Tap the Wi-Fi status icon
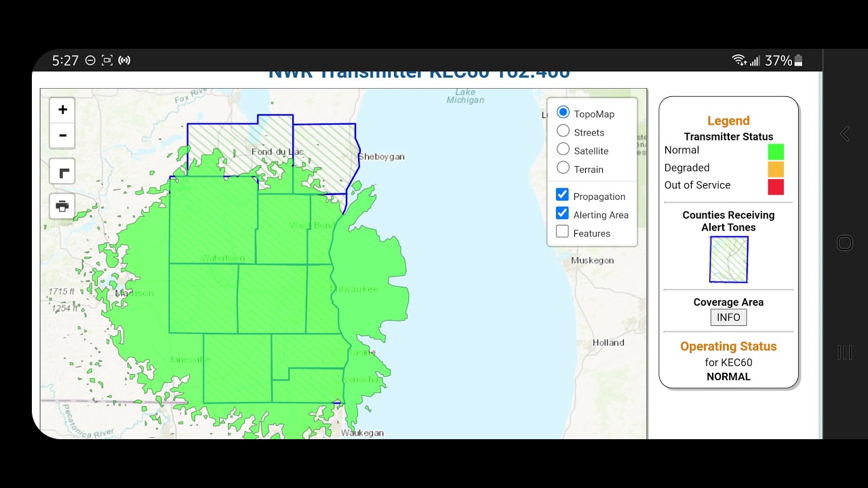This screenshot has height=488, width=868. pos(739,60)
